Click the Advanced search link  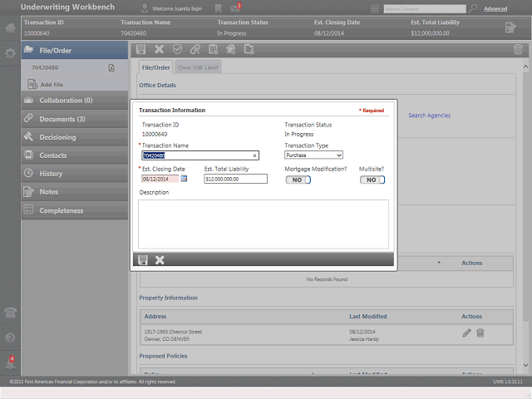tap(495, 9)
